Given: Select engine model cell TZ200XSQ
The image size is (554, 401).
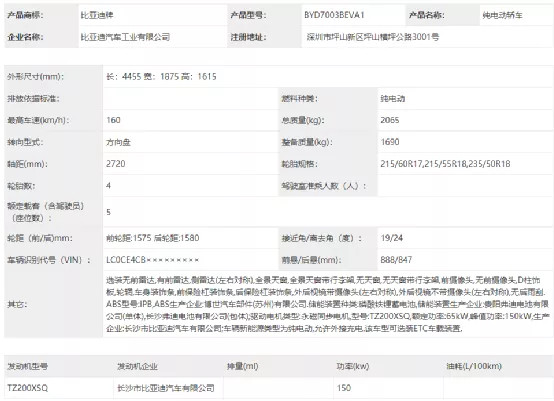Looking at the screenshot, I should (x=27, y=388).
